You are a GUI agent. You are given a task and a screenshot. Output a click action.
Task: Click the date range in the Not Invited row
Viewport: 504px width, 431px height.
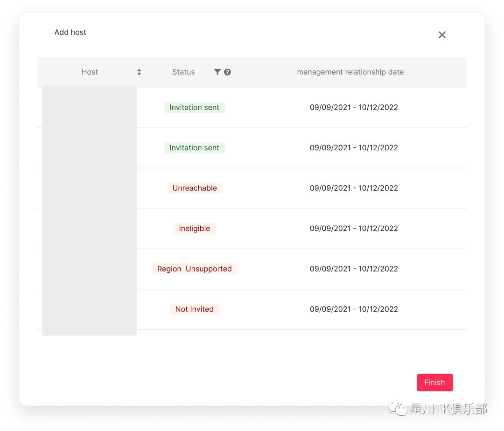(x=354, y=309)
